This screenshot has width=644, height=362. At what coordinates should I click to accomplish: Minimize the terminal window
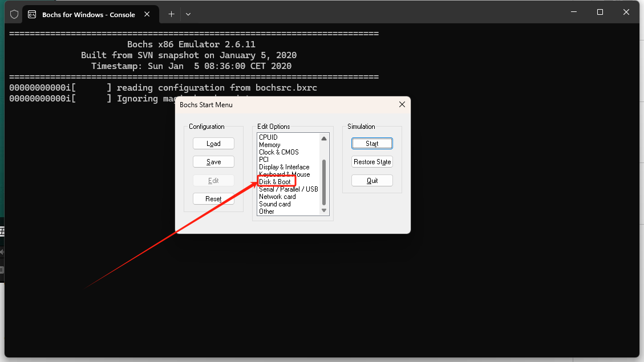point(574,12)
